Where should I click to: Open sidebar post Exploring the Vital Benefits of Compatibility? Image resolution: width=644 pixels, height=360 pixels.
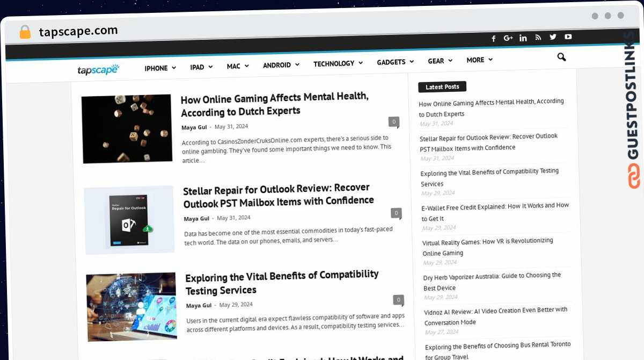pos(489,177)
